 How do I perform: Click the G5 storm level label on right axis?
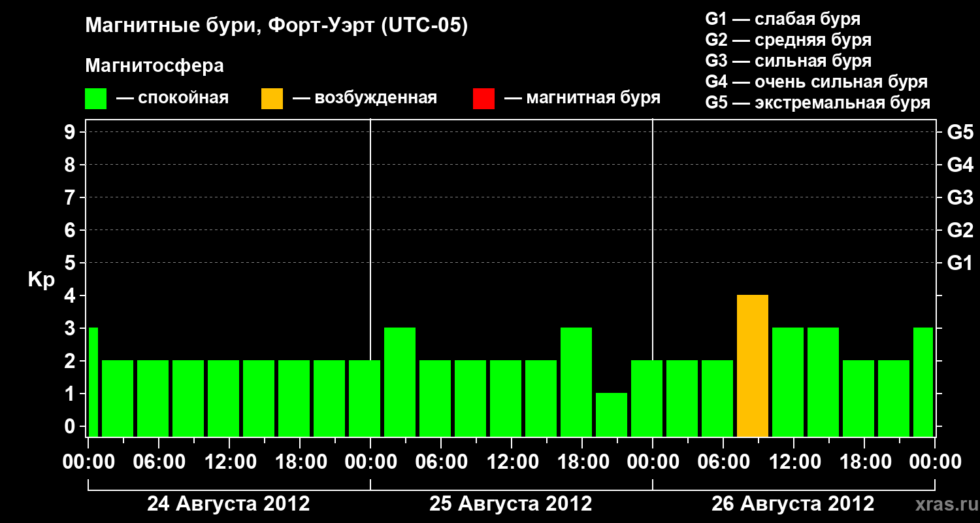pyautogui.click(x=960, y=132)
